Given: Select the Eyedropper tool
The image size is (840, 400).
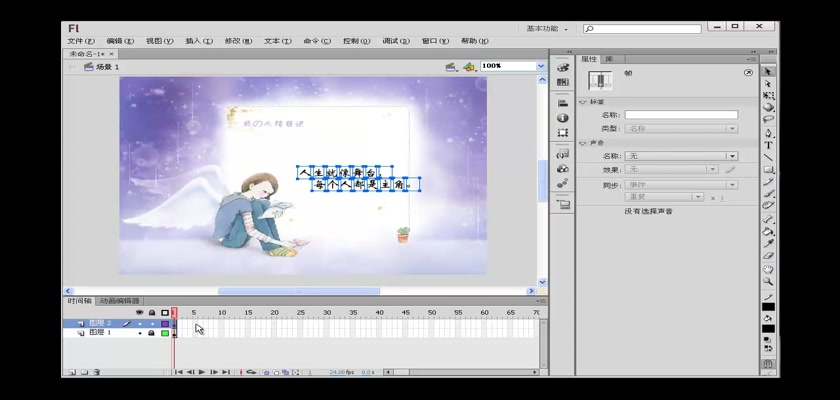Looking at the screenshot, I should (x=768, y=244).
